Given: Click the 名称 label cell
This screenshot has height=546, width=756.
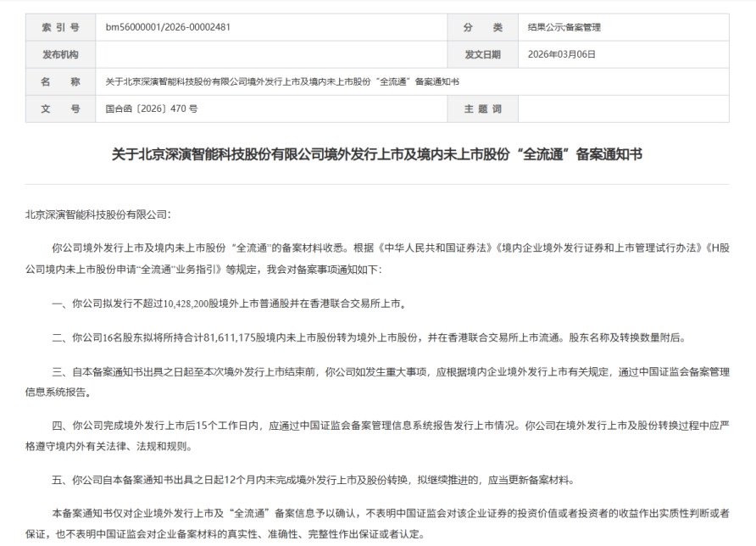Looking at the screenshot, I should click(x=60, y=81).
